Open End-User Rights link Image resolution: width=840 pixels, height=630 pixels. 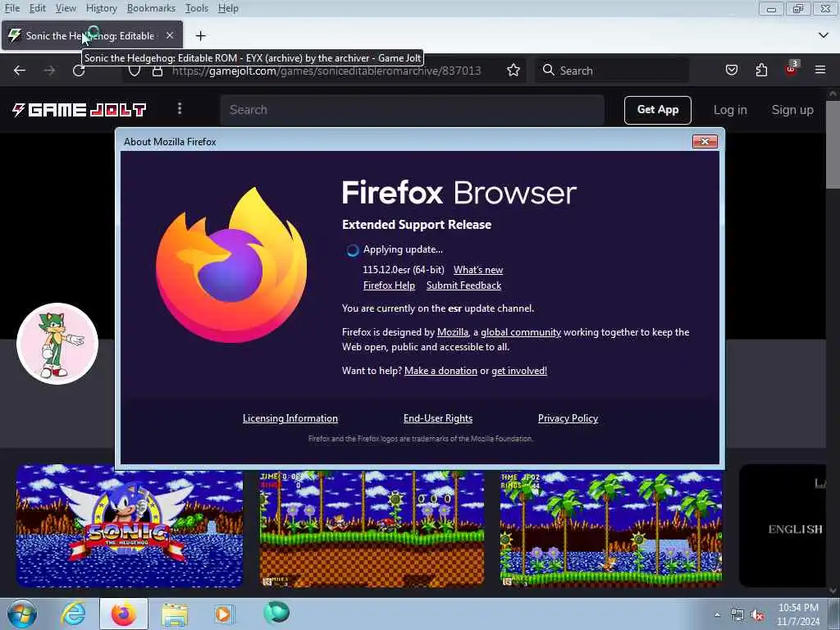tap(438, 418)
